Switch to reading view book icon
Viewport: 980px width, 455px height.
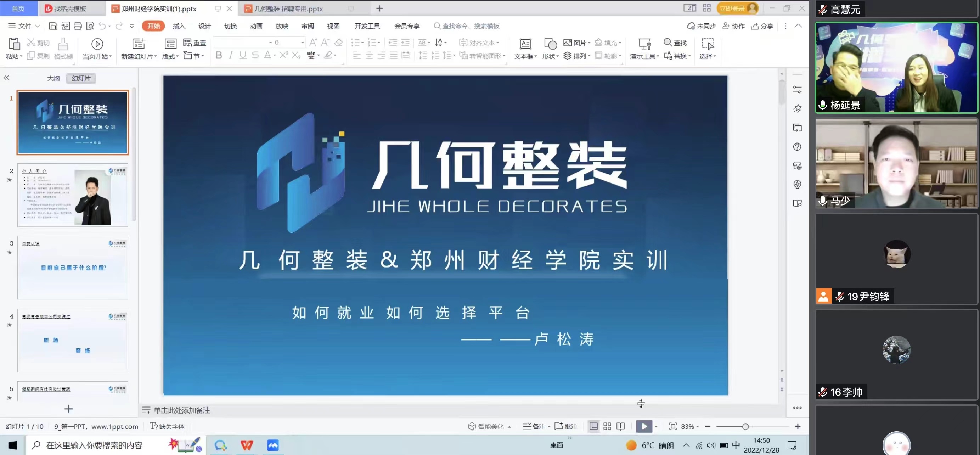(620, 426)
